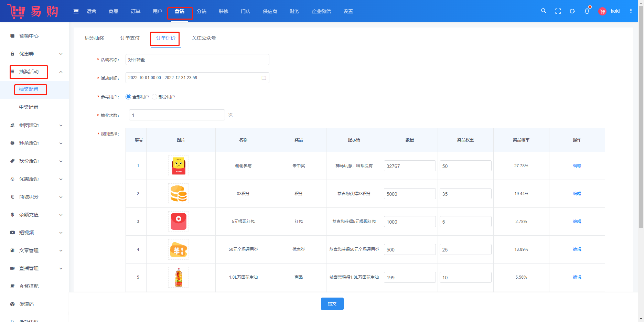Open the notification bell
The width and height of the screenshot is (644, 322).
(587, 11)
